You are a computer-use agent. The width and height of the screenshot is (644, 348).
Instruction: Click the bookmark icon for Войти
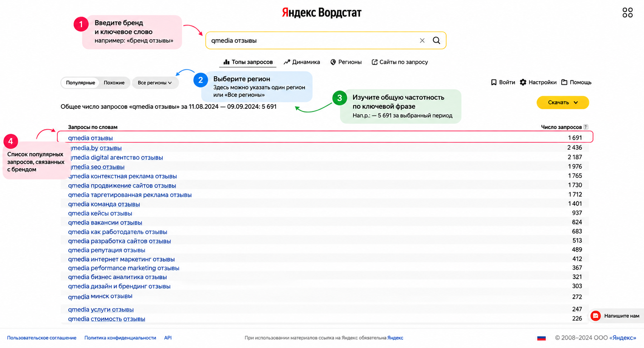pyautogui.click(x=494, y=82)
